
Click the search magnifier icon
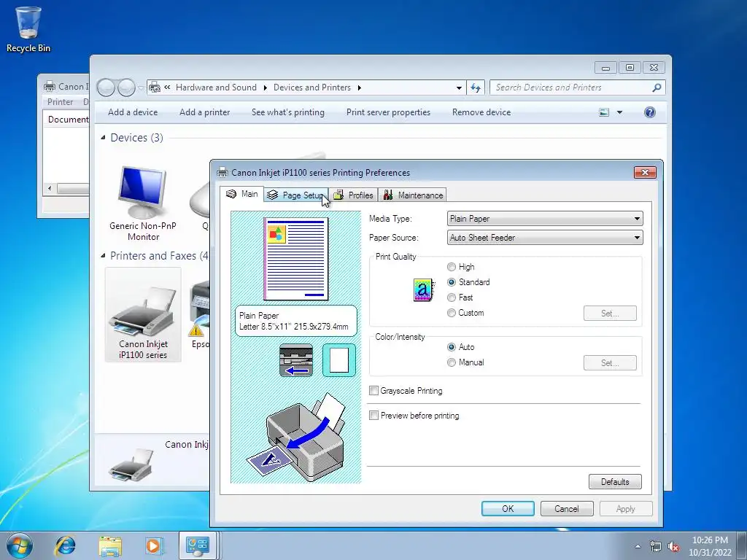coord(657,87)
